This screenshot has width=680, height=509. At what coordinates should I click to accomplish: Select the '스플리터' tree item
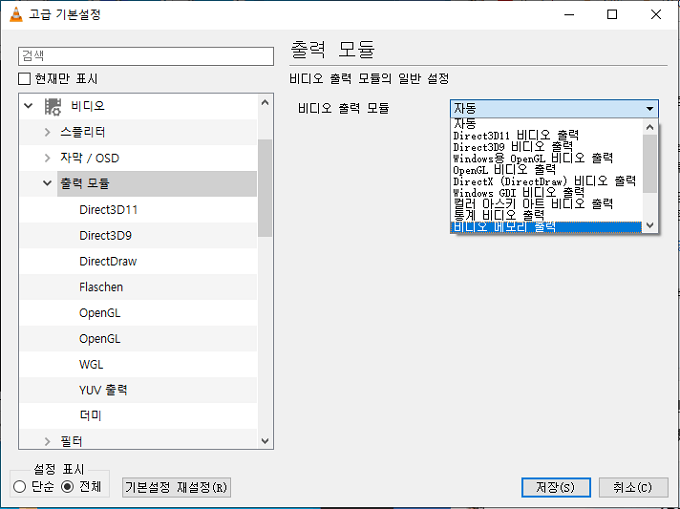point(82,132)
